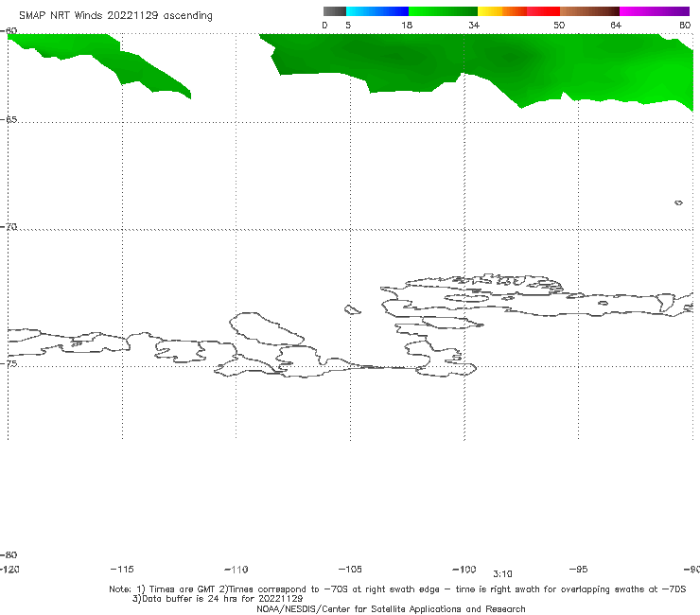Click the latitude label '-75'
700x615 pixels.
pyautogui.click(x=9, y=363)
